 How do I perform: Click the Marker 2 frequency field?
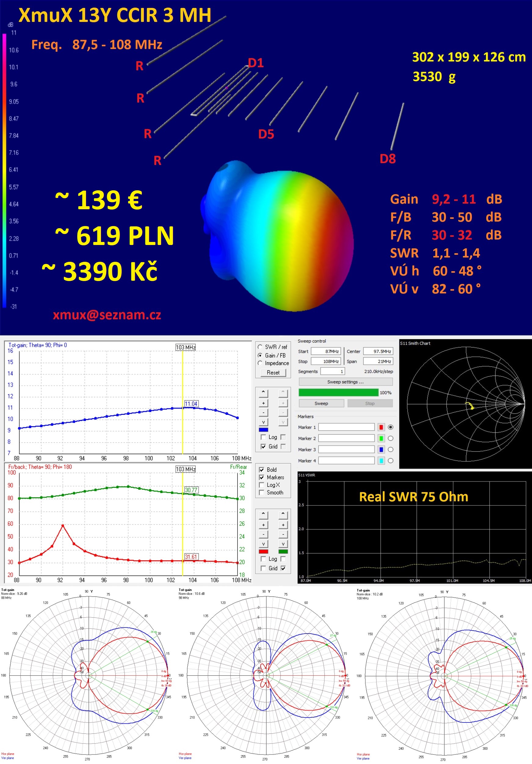pos(346,438)
